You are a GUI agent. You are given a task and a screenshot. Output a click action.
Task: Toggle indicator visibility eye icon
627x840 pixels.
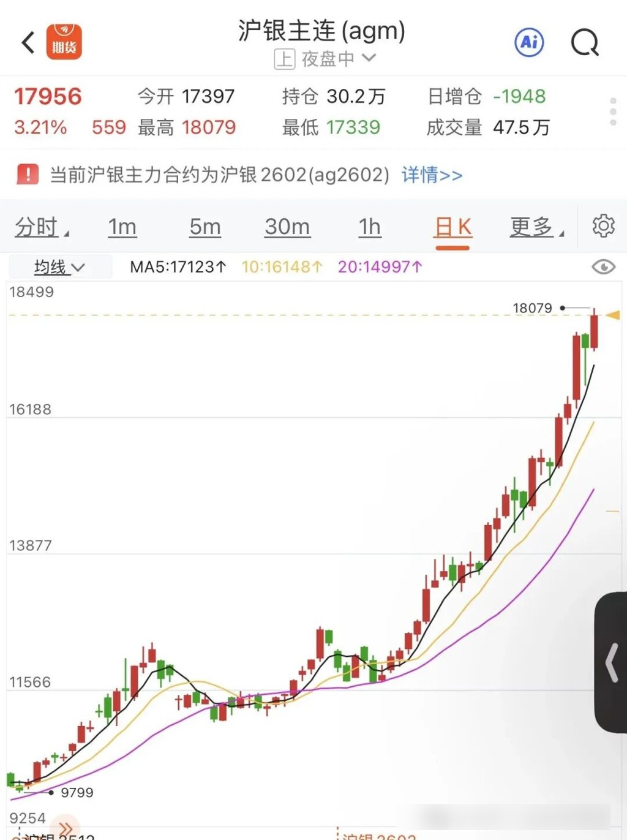[x=603, y=267]
